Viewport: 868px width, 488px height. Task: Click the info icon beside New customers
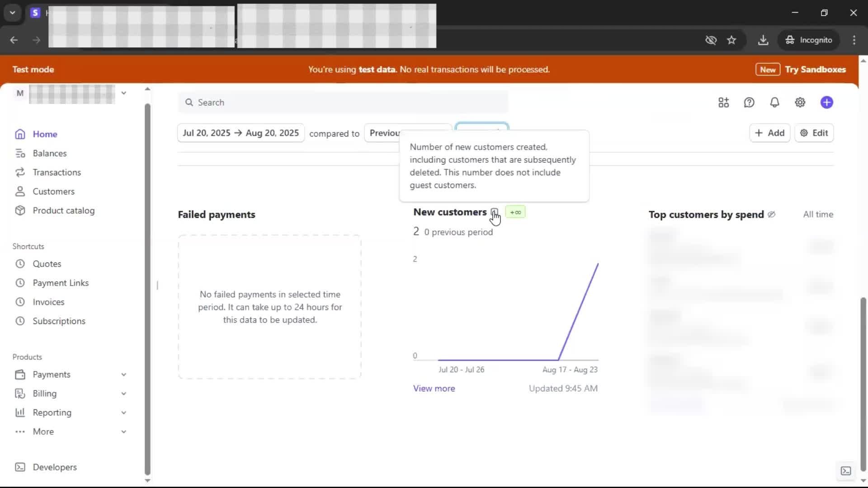[494, 212]
